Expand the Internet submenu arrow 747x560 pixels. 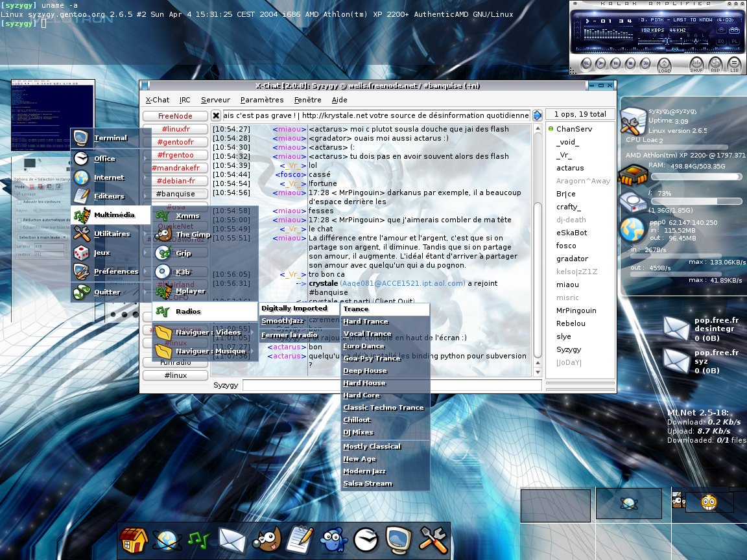[145, 177]
